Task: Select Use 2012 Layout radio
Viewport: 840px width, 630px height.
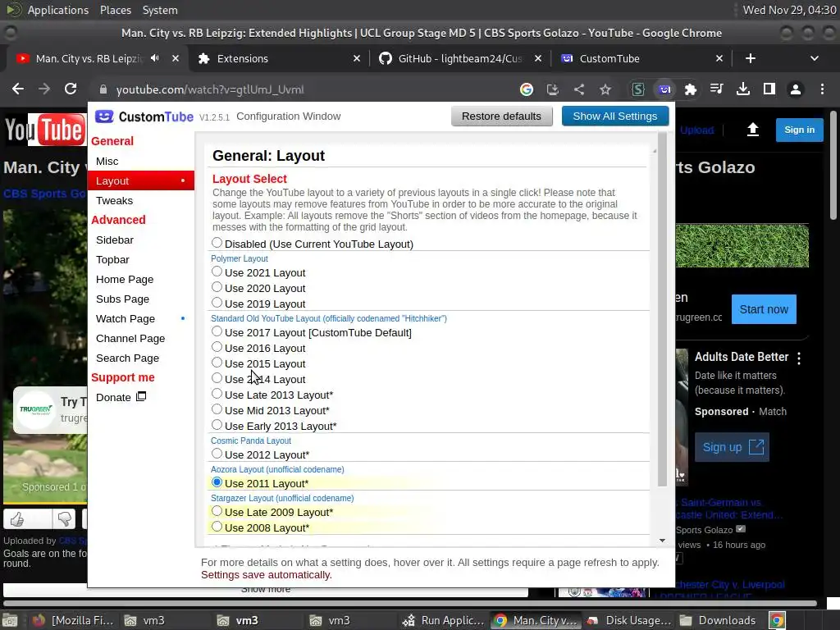Action: point(217,454)
